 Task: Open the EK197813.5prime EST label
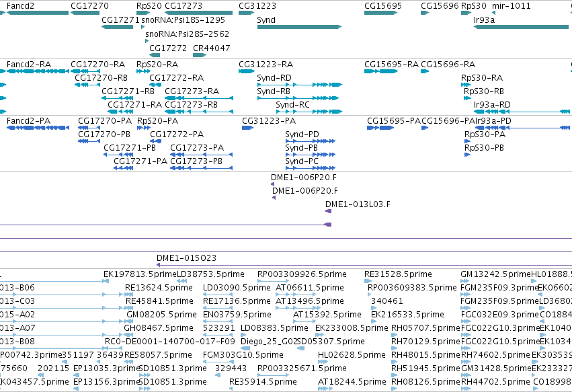(x=140, y=274)
